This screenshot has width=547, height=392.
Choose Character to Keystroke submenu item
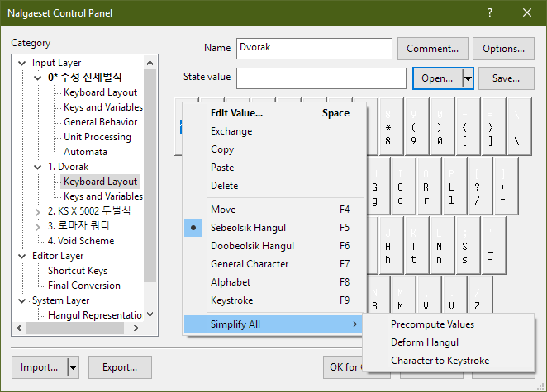tap(440, 361)
